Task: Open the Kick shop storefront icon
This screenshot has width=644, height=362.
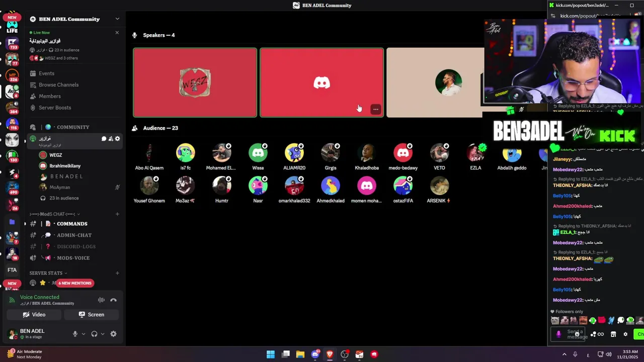Action: coord(613,334)
